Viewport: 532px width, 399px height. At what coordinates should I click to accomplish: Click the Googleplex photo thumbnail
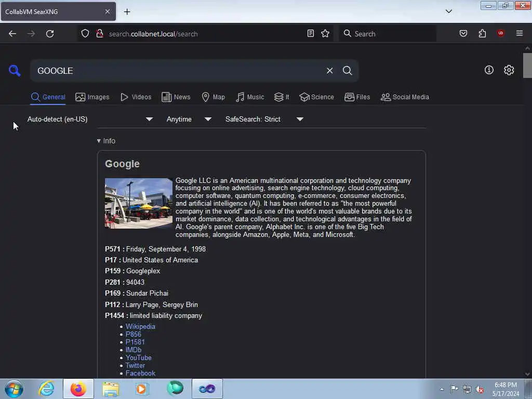[x=138, y=203]
